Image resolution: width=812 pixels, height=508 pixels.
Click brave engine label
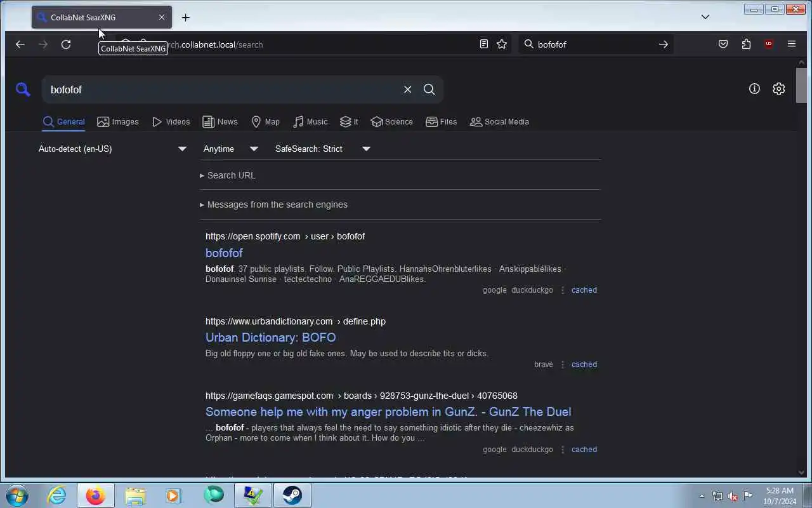pyautogui.click(x=544, y=364)
